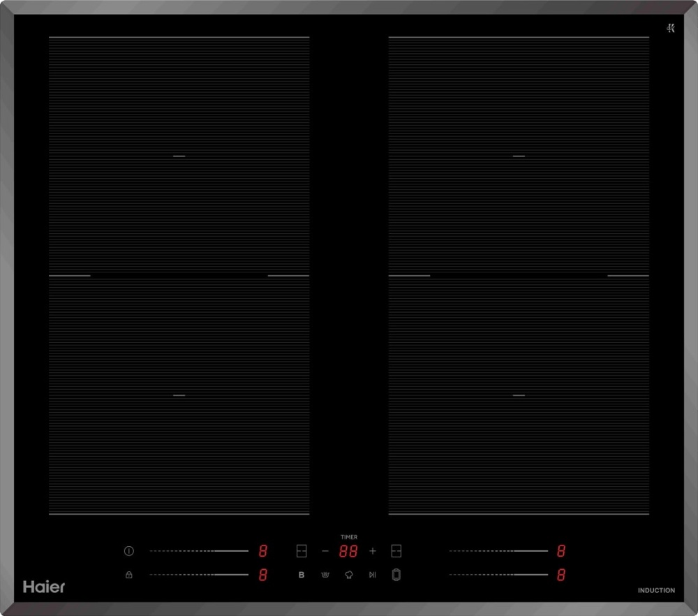Increase timer with the plus button
Viewport: 698px width, 616px height.
[373, 551]
